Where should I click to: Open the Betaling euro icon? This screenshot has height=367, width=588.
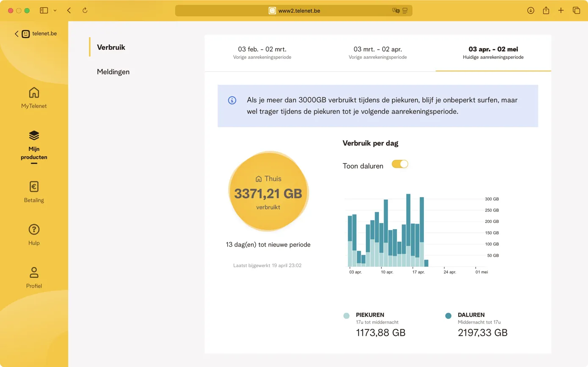coord(34,187)
